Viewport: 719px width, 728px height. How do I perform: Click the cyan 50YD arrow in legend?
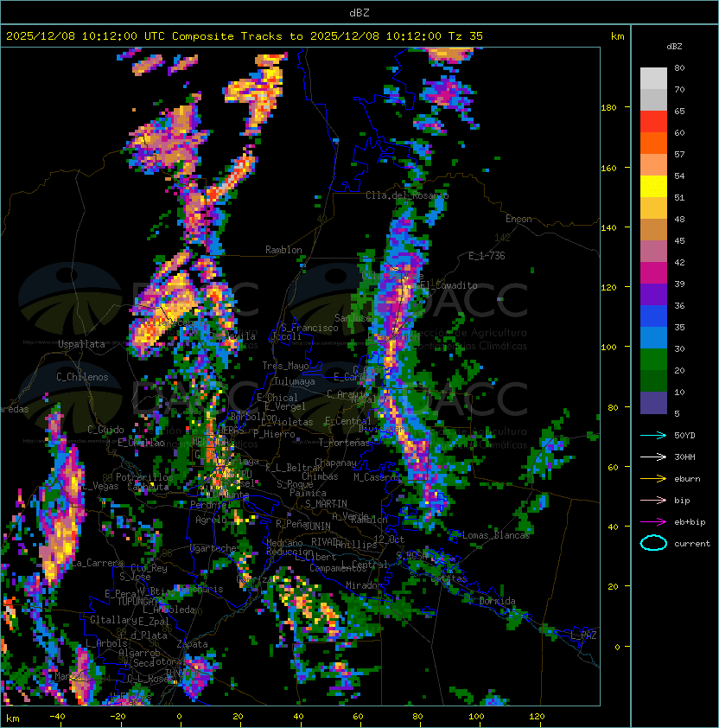click(x=653, y=436)
